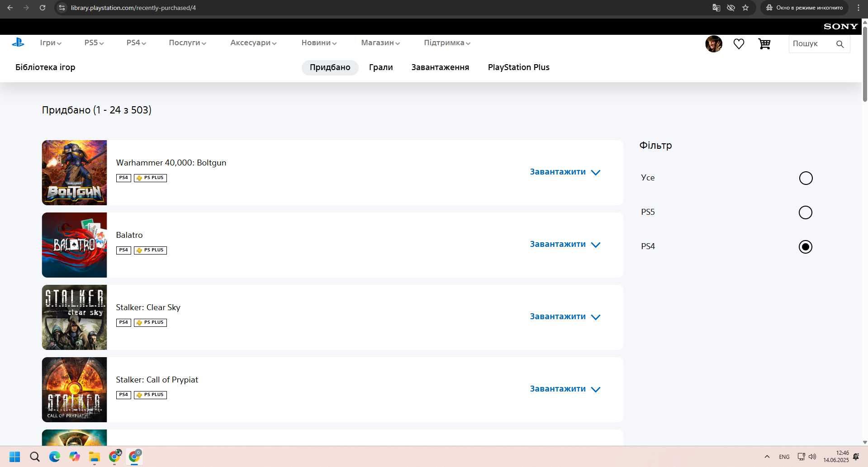Click the Бібліотека ігор link
The image size is (868, 467).
click(45, 67)
